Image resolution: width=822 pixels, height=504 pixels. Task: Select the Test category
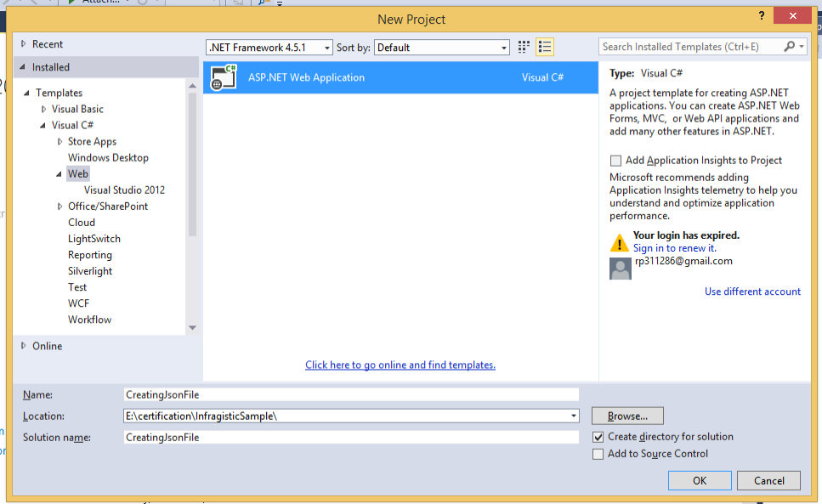coord(77,287)
